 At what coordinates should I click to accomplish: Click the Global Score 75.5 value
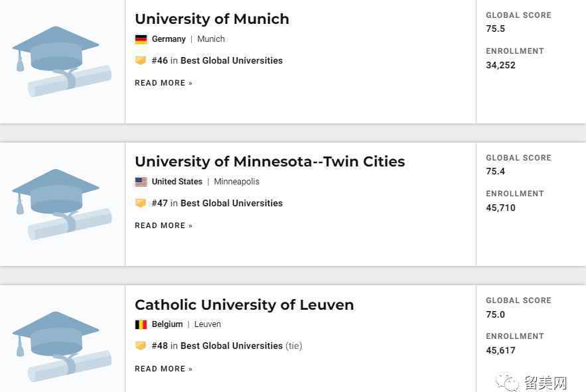coord(495,29)
